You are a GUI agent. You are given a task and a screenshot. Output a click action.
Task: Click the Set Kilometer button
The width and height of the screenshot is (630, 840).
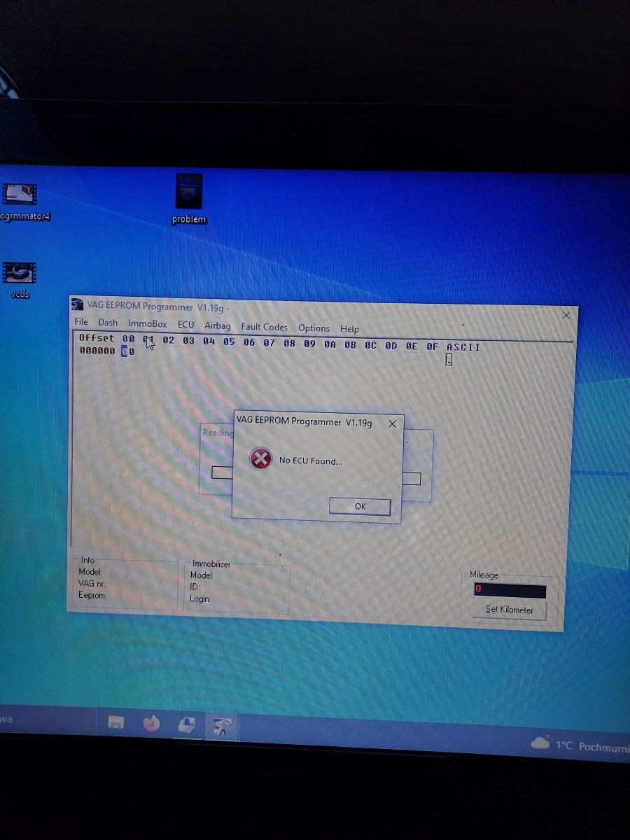coord(509,610)
